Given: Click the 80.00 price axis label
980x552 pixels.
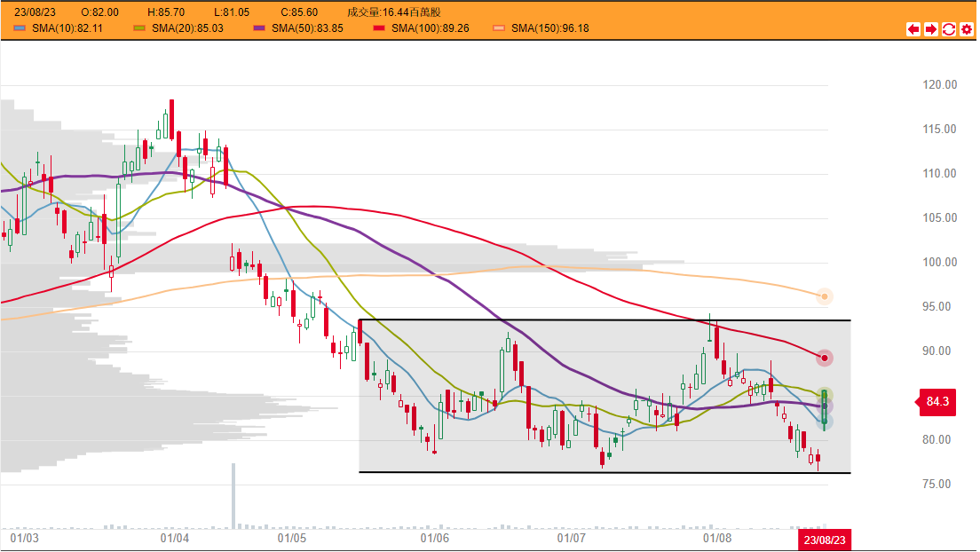Looking at the screenshot, I should coord(937,439).
